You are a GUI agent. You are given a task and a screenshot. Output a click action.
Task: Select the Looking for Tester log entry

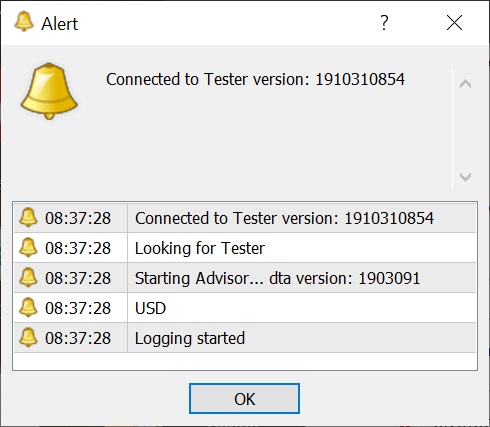pos(245,248)
